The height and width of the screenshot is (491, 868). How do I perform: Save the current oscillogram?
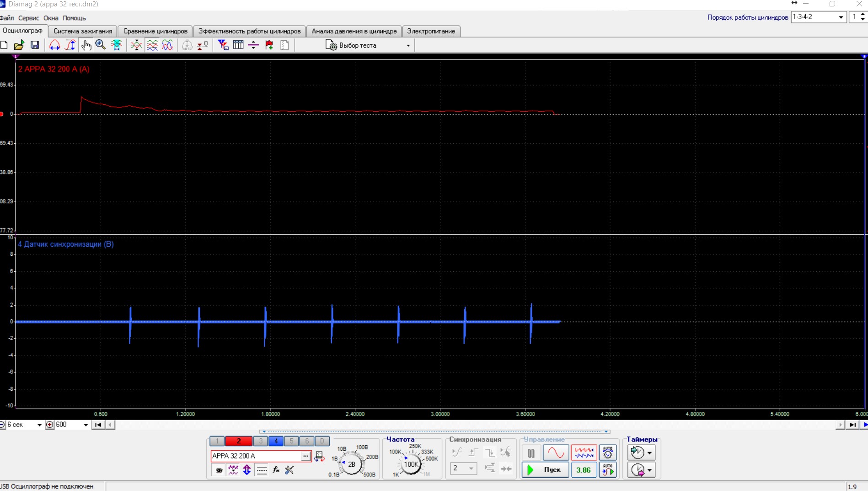pyautogui.click(x=35, y=45)
